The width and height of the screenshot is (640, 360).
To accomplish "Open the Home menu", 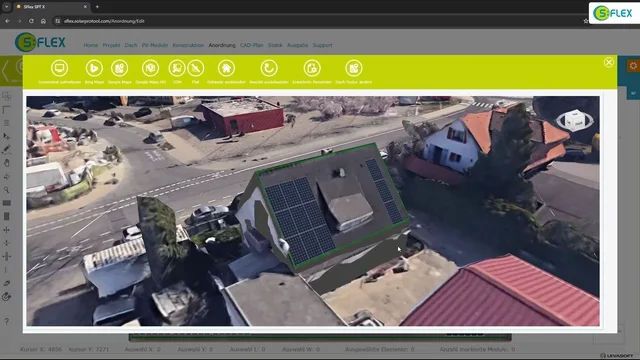I will 91,45.
